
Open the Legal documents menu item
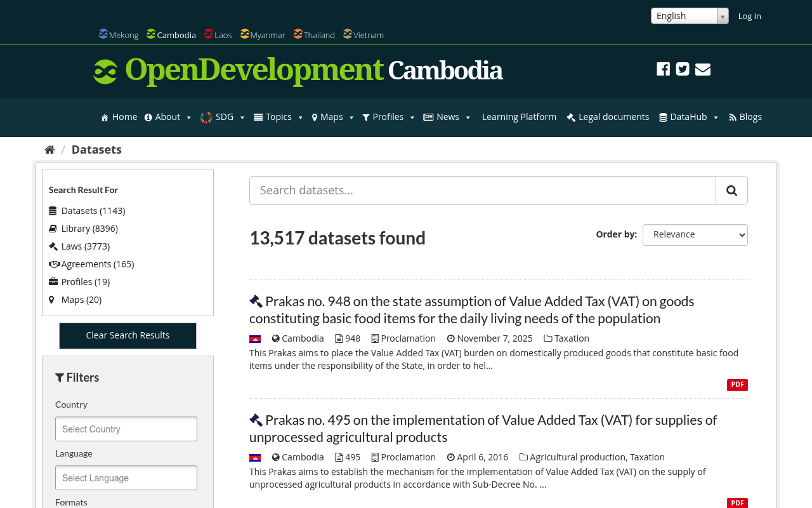pyautogui.click(x=608, y=117)
